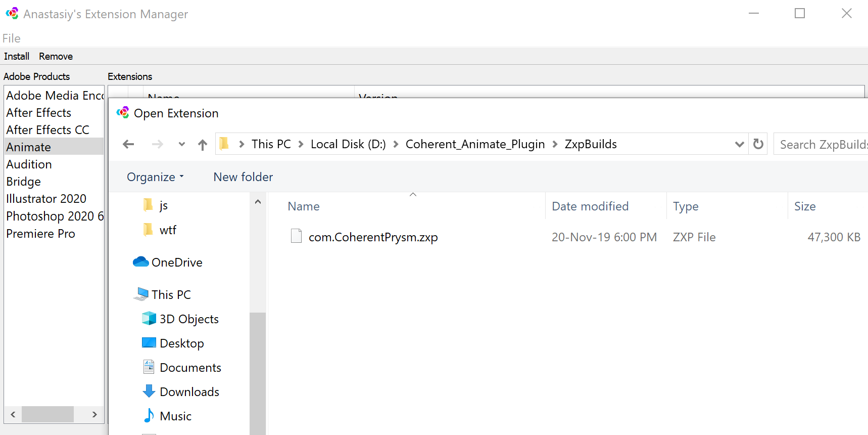The height and width of the screenshot is (435, 868).
Task: Expand chevron after 'Local Disk (D:)' breadcrumb
Action: (x=396, y=145)
